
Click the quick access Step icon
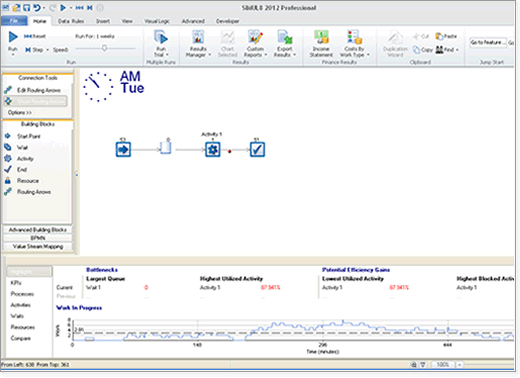pyautogui.click(x=90, y=8)
